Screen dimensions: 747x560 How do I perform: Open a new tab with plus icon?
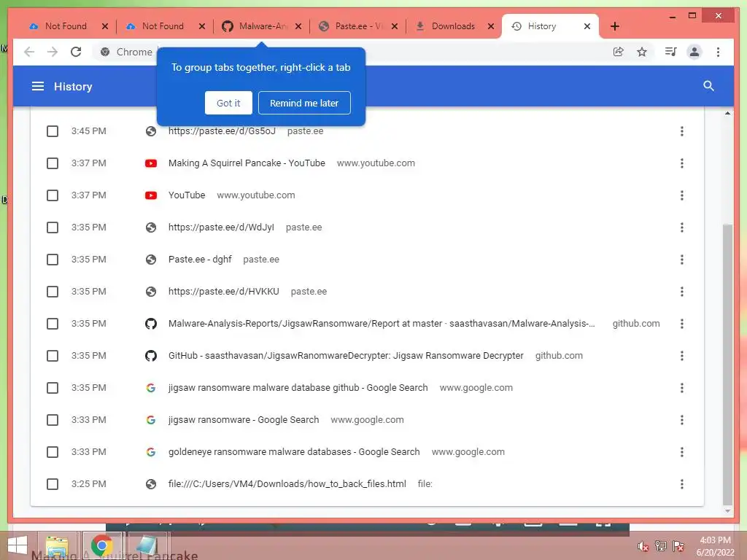(614, 26)
